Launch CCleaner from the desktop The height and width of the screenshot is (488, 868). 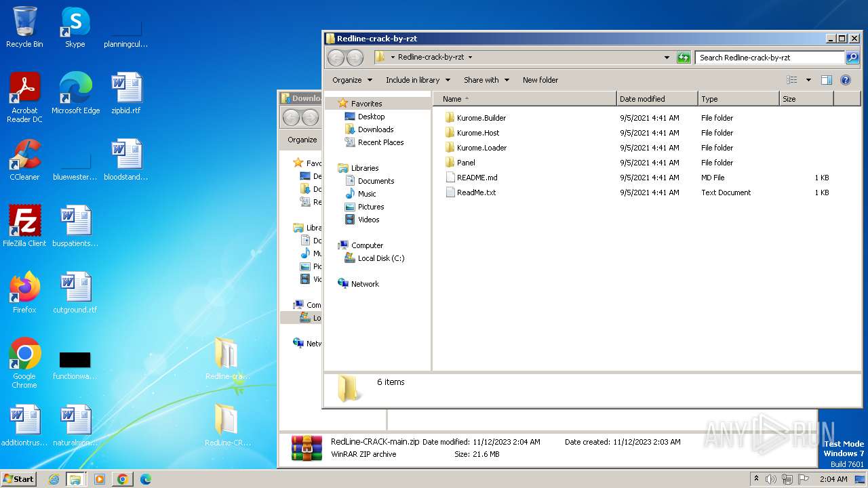(24, 160)
